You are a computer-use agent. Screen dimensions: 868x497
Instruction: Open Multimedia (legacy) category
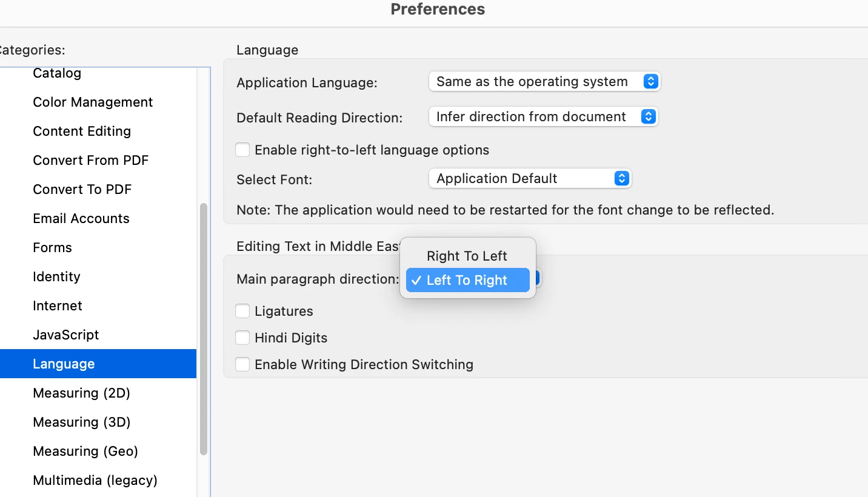pyautogui.click(x=95, y=481)
